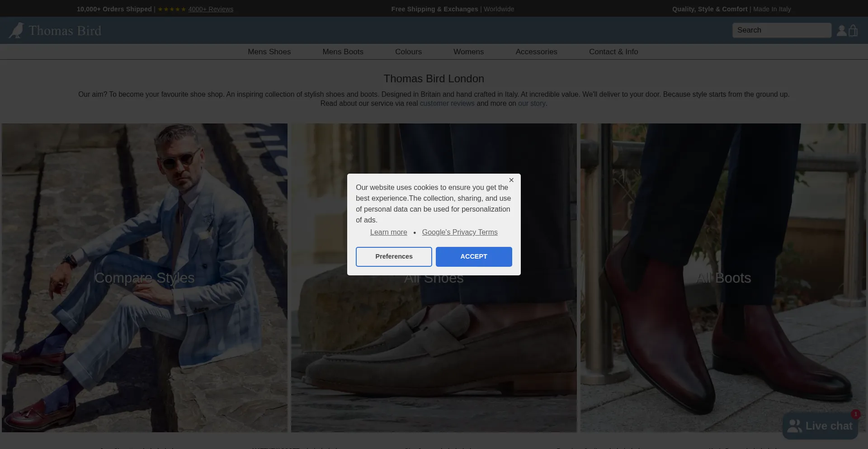Open Contact & Info menu
The width and height of the screenshot is (868, 449).
pos(613,52)
